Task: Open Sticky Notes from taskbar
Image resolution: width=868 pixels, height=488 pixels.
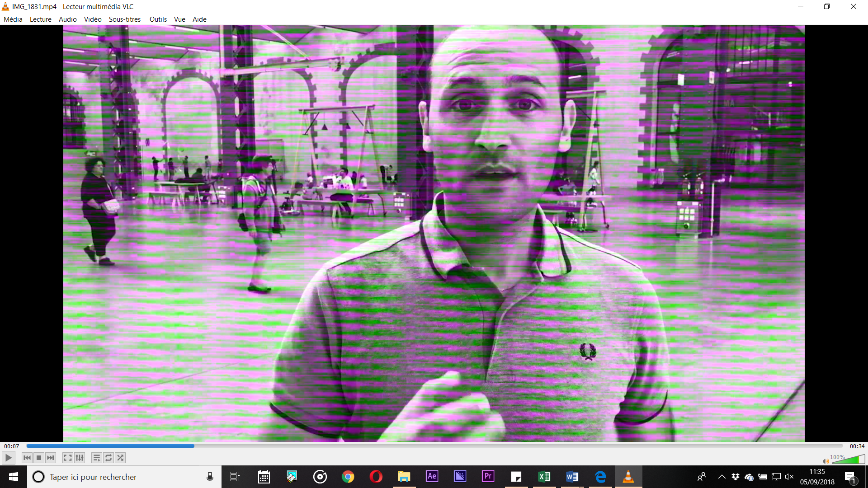Action: point(516,477)
